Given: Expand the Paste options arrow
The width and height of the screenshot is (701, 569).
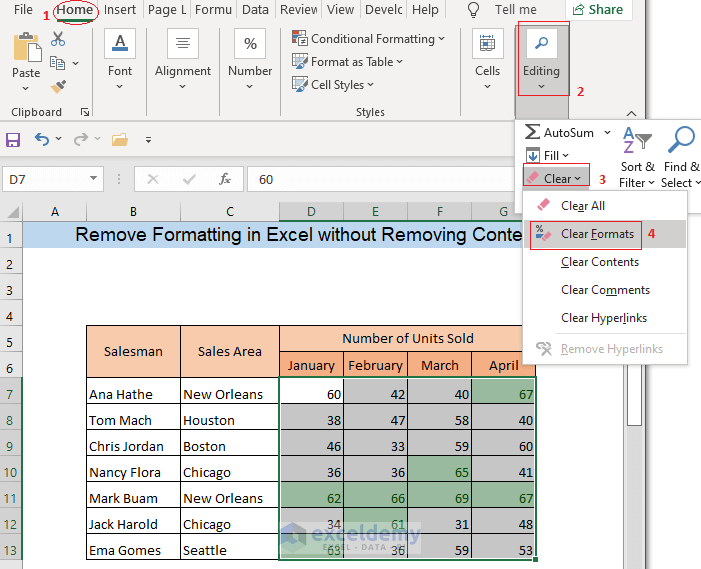Looking at the screenshot, I should click(x=25, y=89).
